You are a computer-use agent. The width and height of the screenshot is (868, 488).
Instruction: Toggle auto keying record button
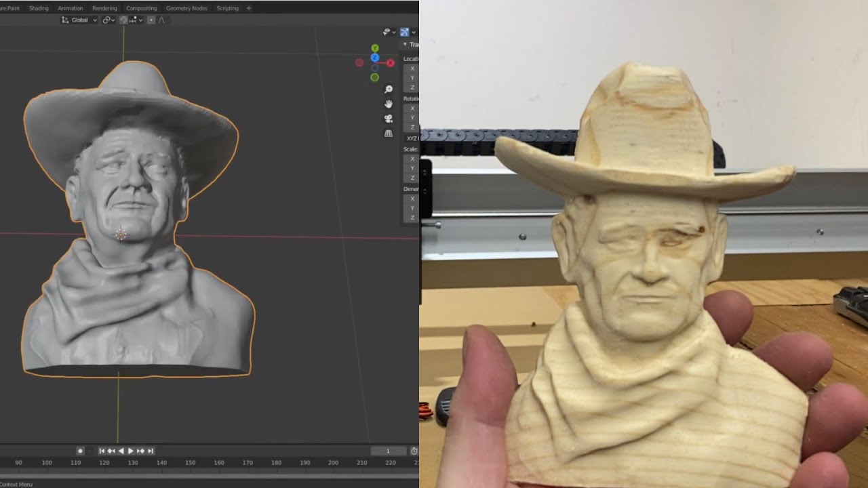[80, 451]
